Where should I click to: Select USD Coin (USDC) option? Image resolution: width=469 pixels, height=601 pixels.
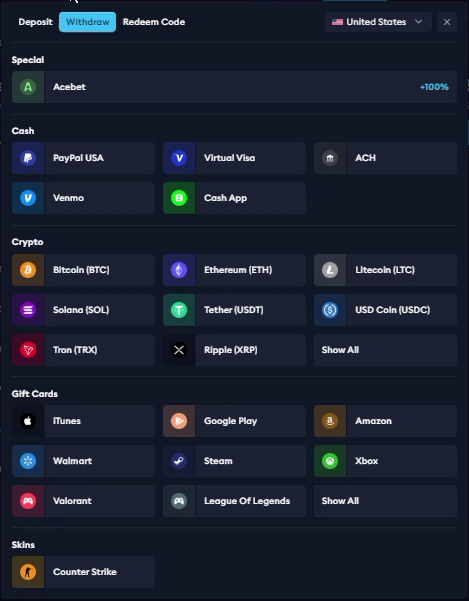pos(385,310)
